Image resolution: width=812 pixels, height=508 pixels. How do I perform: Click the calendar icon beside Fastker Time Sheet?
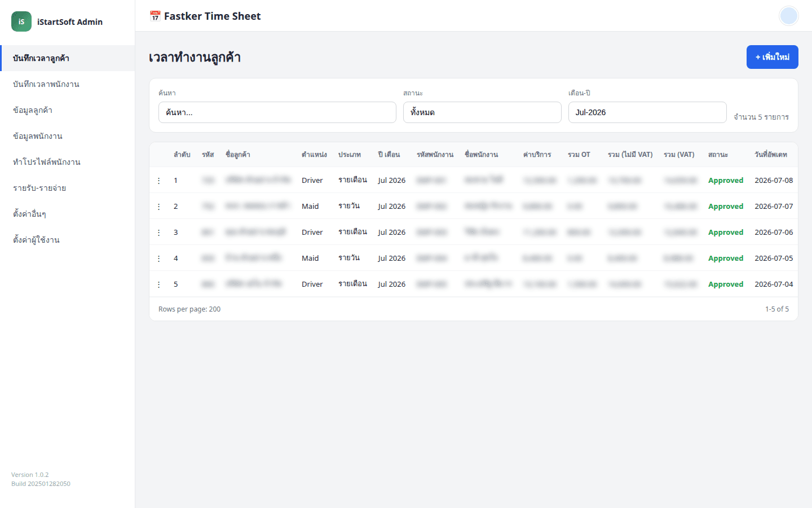pyautogui.click(x=155, y=16)
